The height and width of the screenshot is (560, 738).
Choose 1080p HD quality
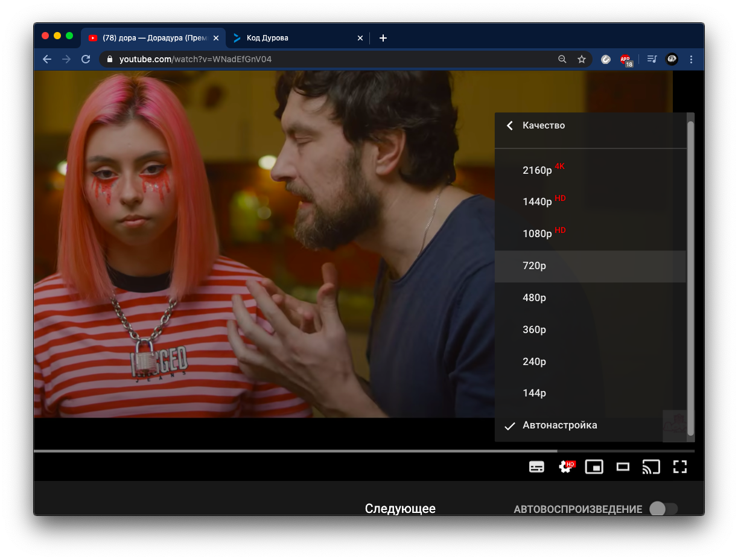coord(590,234)
